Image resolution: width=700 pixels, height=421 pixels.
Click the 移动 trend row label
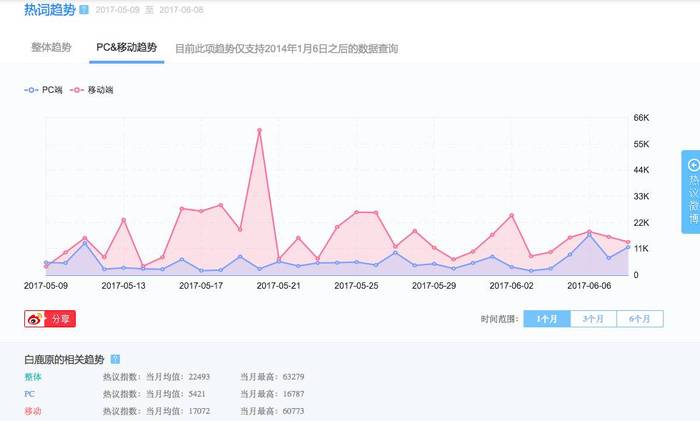pos(33,411)
